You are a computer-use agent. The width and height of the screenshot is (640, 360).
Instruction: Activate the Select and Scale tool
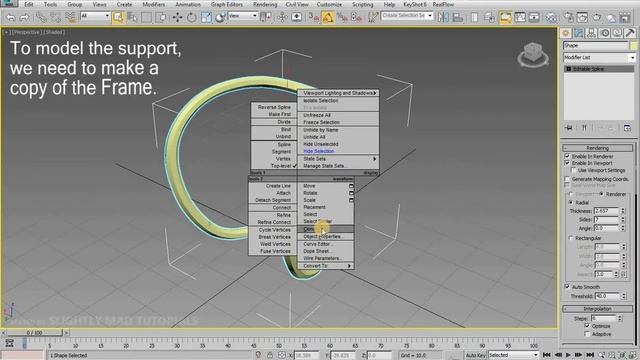tap(206, 17)
